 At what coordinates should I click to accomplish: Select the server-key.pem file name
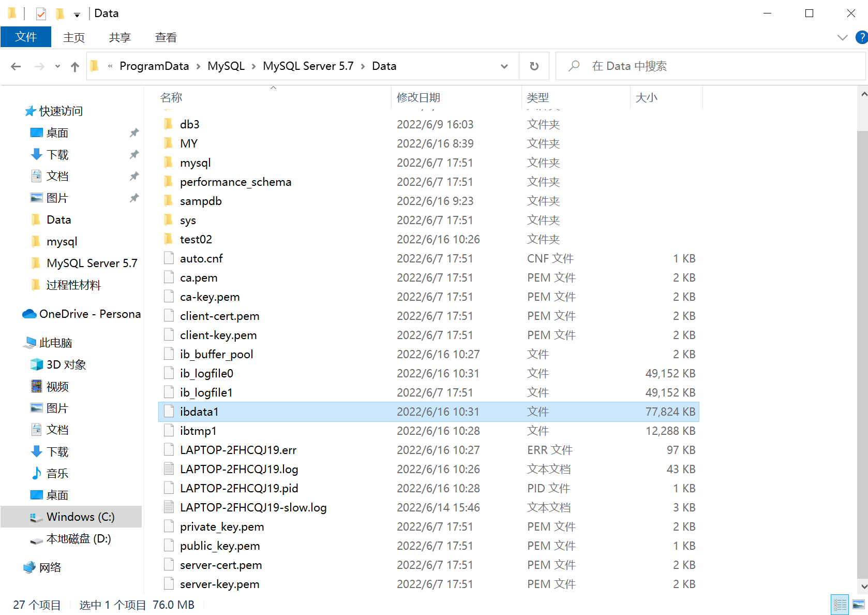click(x=219, y=584)
